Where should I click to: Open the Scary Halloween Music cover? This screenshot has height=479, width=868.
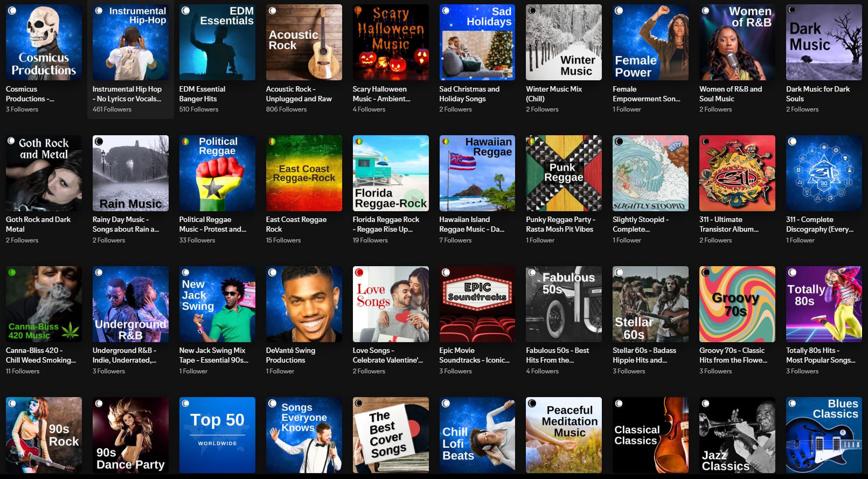(391, 43)
